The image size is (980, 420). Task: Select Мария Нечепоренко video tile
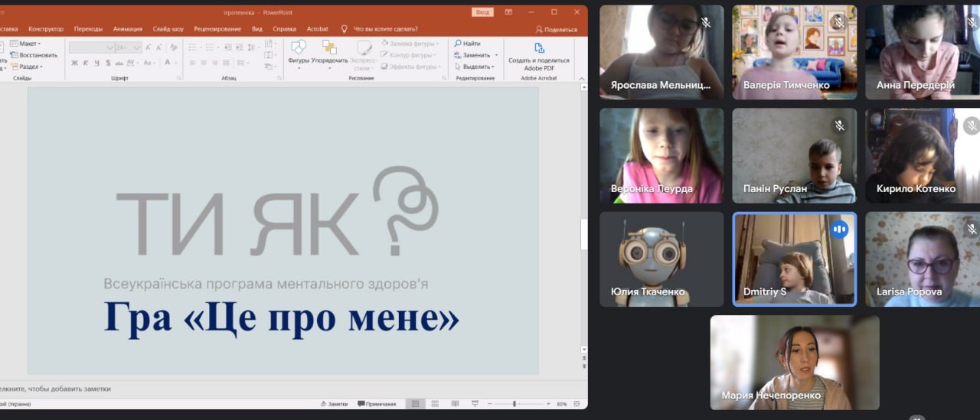click(795, 363)
